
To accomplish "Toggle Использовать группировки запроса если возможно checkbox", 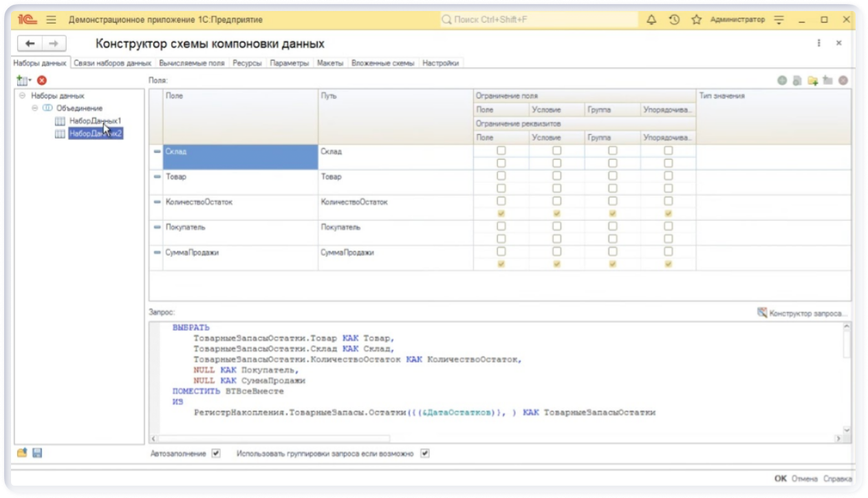I will (x=424, y=453).
